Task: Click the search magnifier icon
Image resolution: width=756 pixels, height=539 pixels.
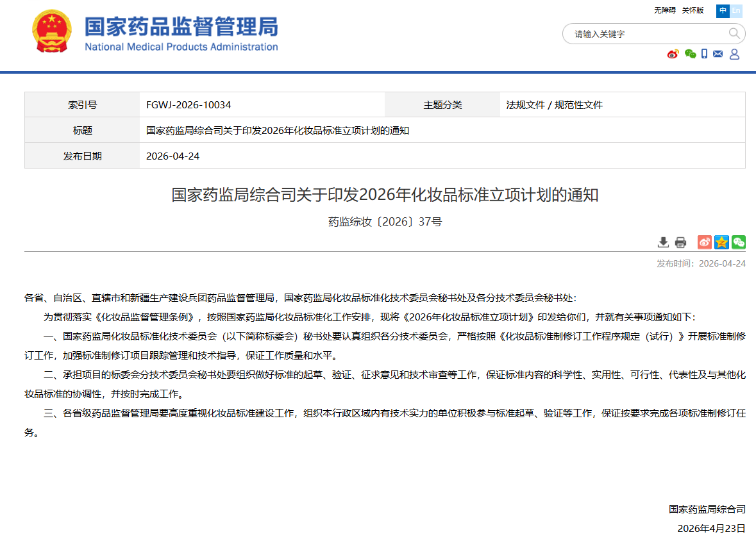Action: click(734, 33)
